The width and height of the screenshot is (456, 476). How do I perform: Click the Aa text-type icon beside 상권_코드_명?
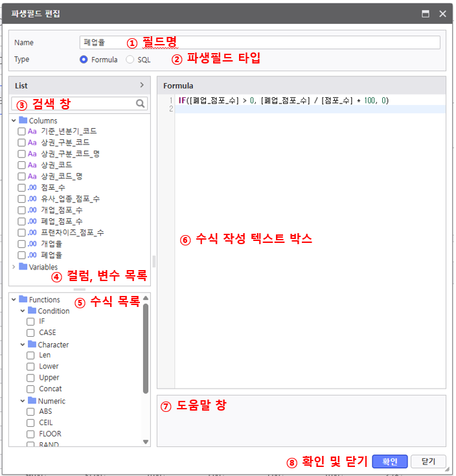coord(32,176)
